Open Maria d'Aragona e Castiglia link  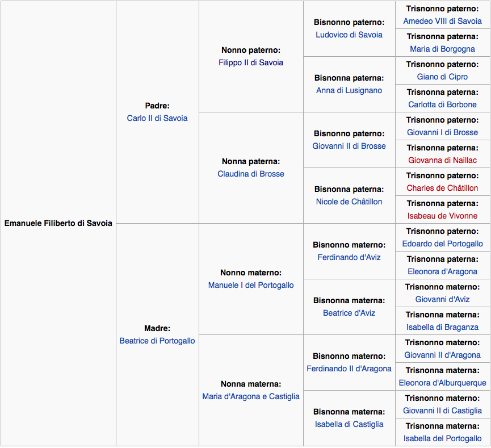tap(250, 396)
